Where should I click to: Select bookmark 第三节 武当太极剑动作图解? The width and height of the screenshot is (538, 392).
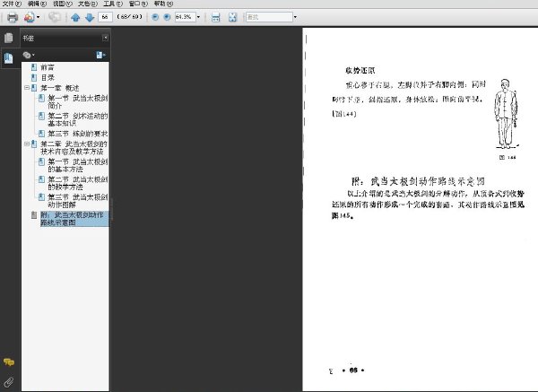77,201
